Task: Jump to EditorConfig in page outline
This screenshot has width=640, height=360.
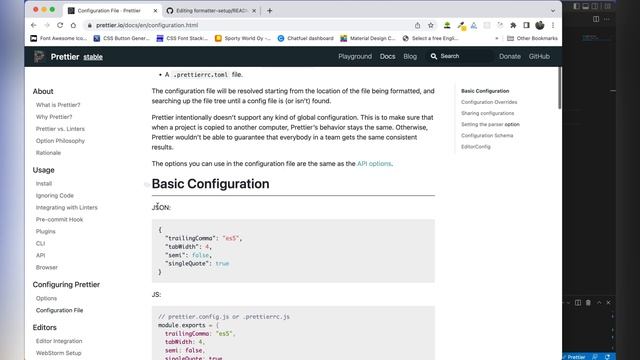Action: (476, 147)
